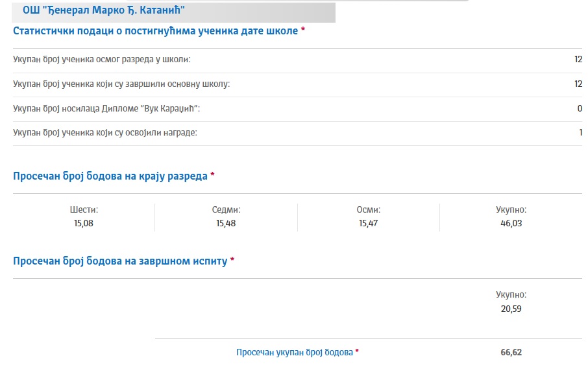Click the Шести value 15,08
The height and width of the screenshot is (367, 588).
click(x=83, y=223)
